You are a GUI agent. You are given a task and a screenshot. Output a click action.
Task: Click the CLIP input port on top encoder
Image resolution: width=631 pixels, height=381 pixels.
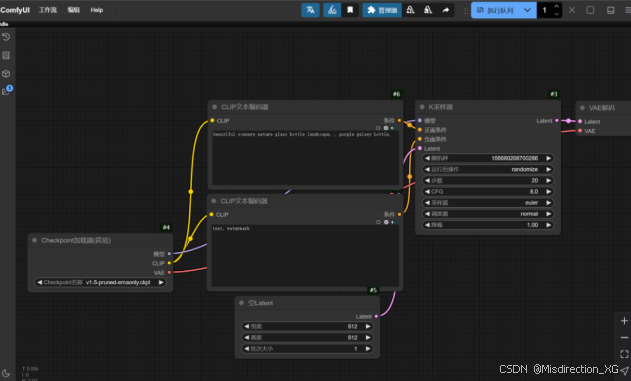(x=212, y=120)
